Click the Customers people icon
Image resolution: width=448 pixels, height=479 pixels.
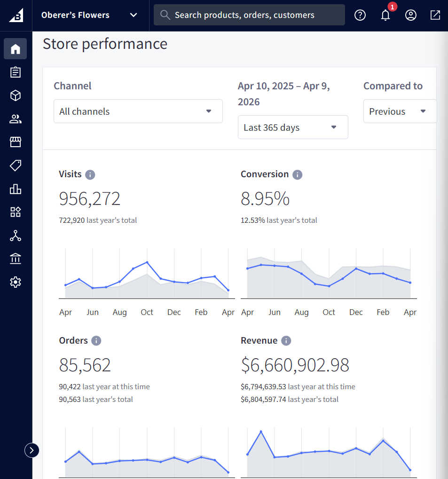[x=15, y=118]
